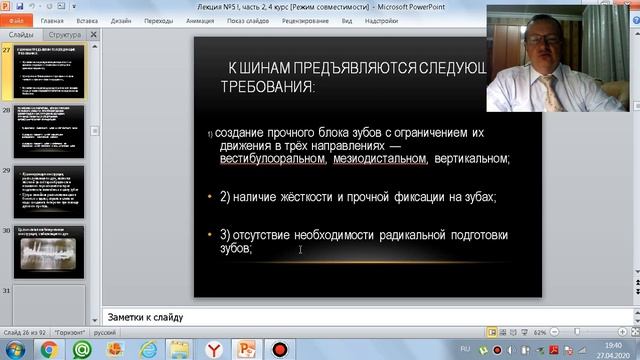Click the underlined word мезиодистальном
The width and height of the screenshot is (640, 360).
380,158
